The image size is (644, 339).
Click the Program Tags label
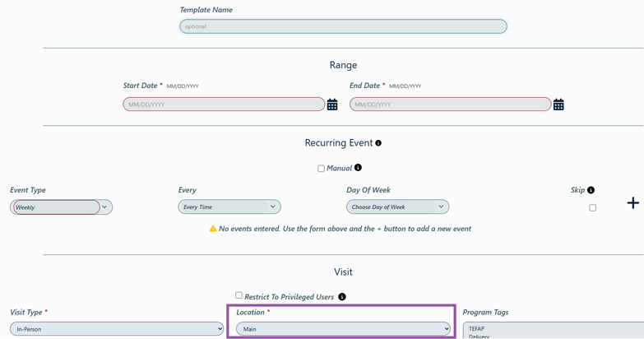pos(485,313)
